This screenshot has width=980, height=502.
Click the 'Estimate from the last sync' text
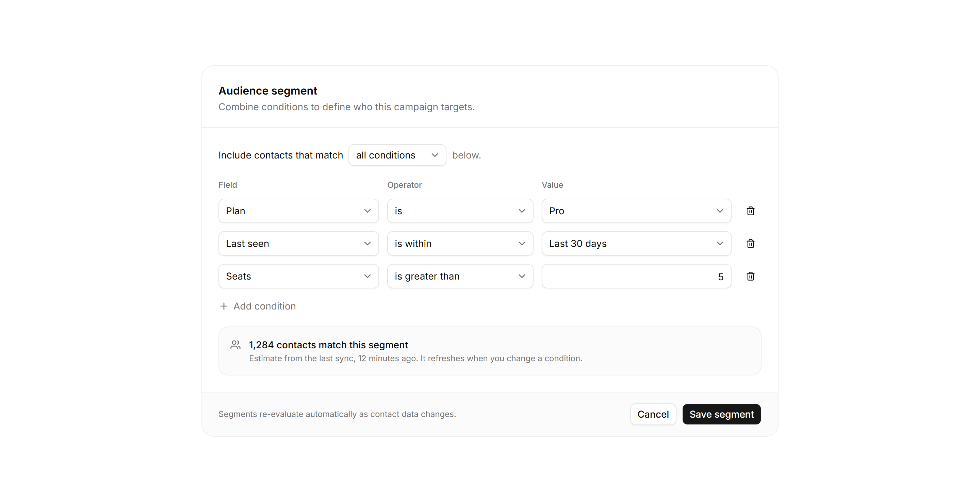pos(415,358)
